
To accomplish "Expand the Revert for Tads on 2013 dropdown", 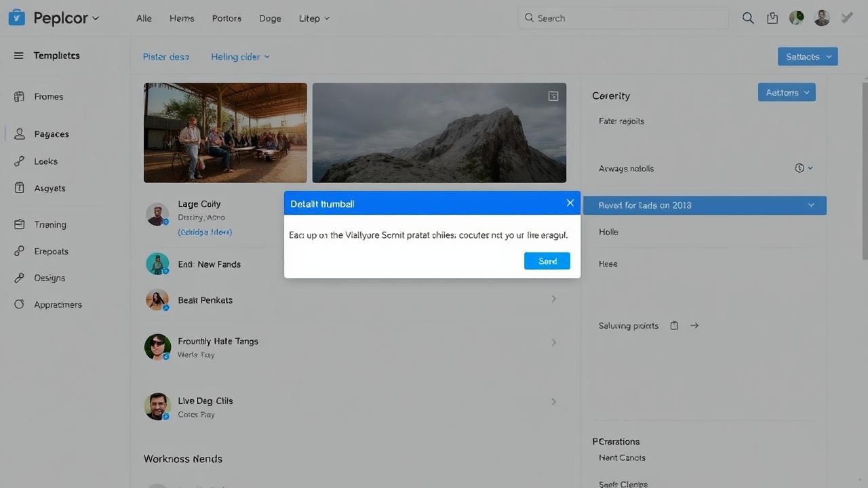I will (811, 205).
